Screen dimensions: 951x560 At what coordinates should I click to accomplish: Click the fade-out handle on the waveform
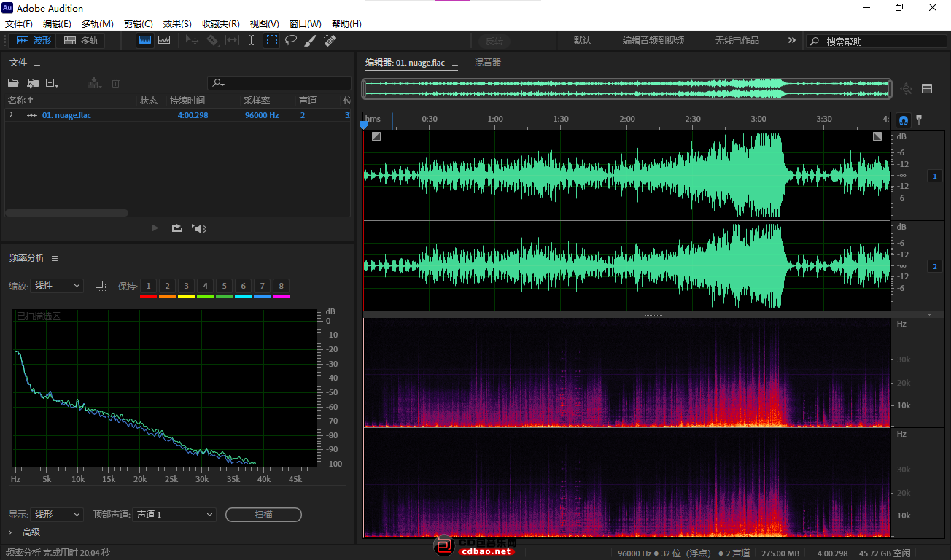click(877, 136)
